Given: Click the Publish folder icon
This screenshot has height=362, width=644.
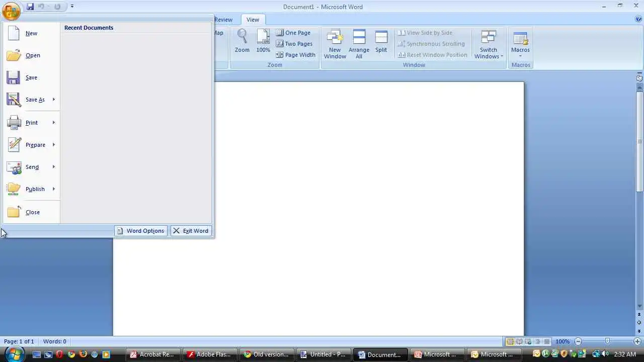Looking at the screenshot, I should 14,189.
